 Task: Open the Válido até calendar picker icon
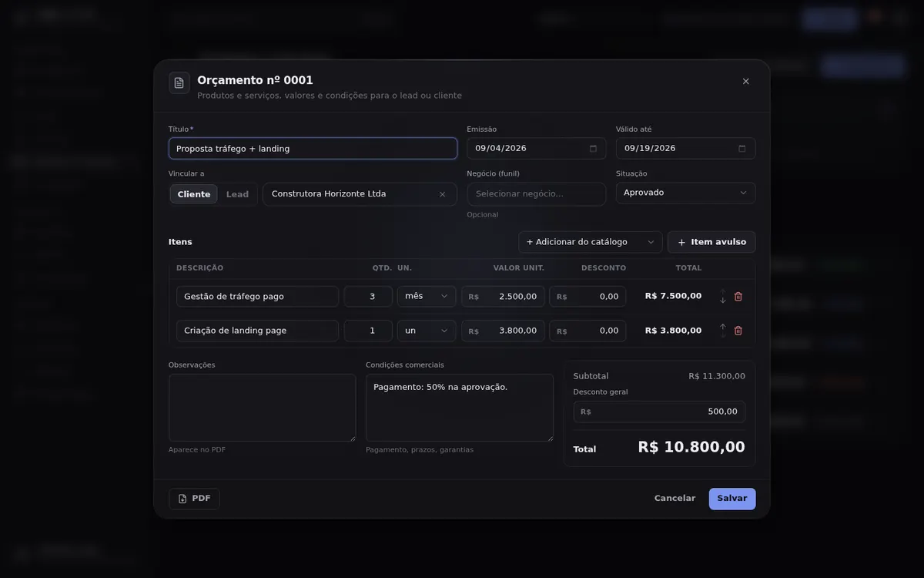tap(742, 149)
